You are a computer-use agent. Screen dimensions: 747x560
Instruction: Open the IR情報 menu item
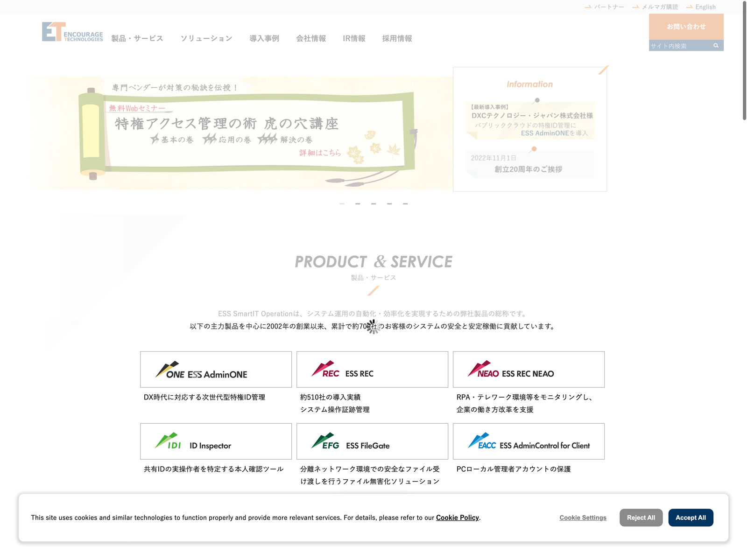(354, 39)
